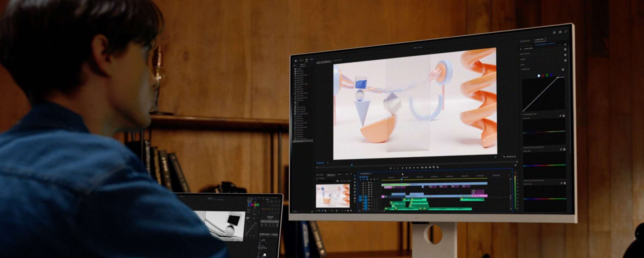Export a frame from the Program Monitor
The height and width of the screenshot is (258, 644).
[x=430, y=168]
